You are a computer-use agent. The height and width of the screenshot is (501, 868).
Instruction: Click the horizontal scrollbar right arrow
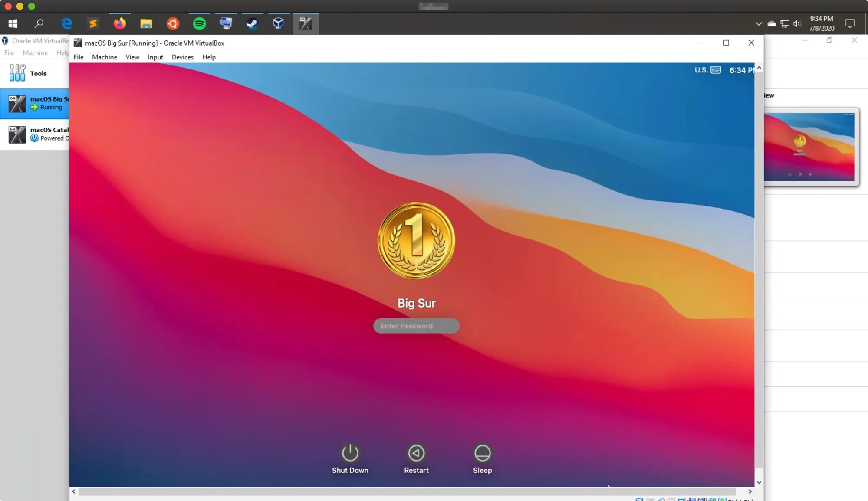pyautogui.click(x=750, y=491)
